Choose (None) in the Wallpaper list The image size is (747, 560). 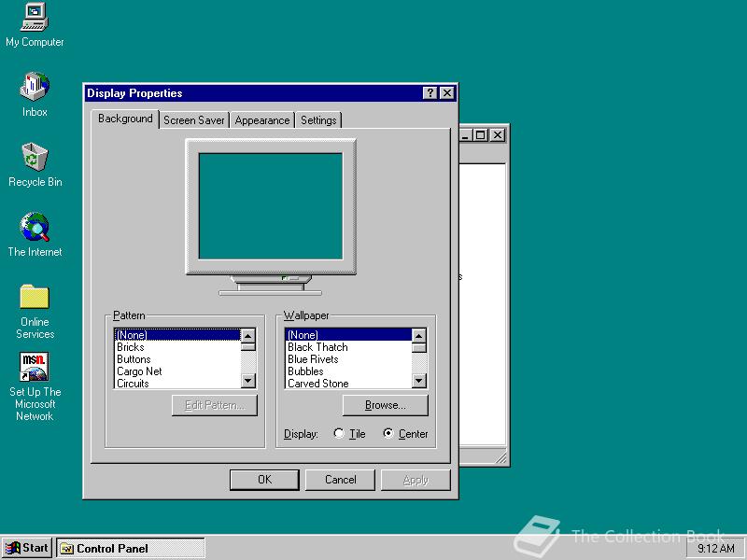(348, 335)
